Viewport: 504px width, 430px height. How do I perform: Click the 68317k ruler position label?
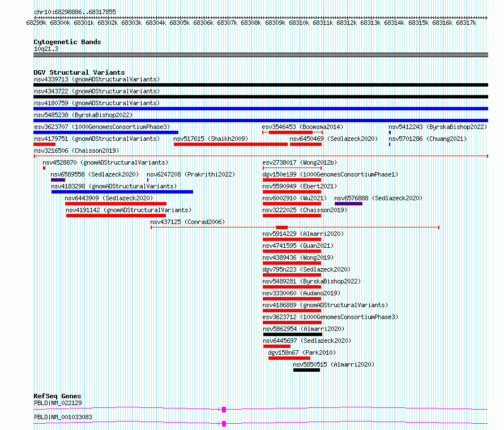pos(466,23)
